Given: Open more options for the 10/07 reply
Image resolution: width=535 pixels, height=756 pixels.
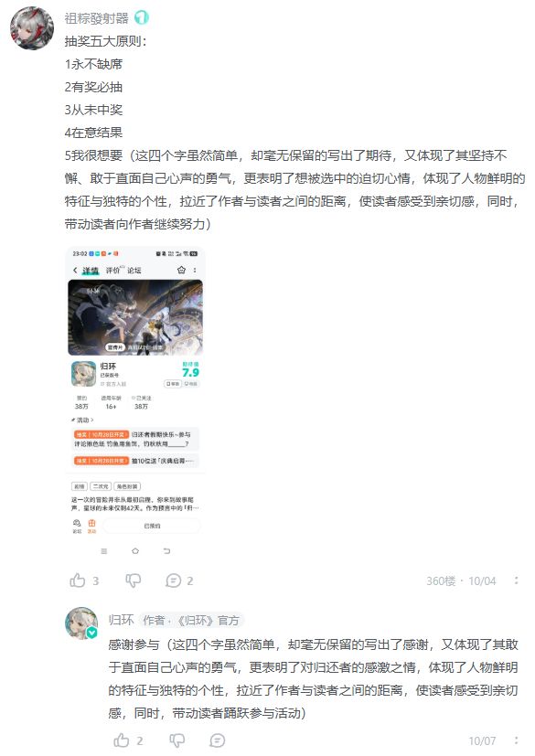Looking at the screenshot, I should click(516, 740).
